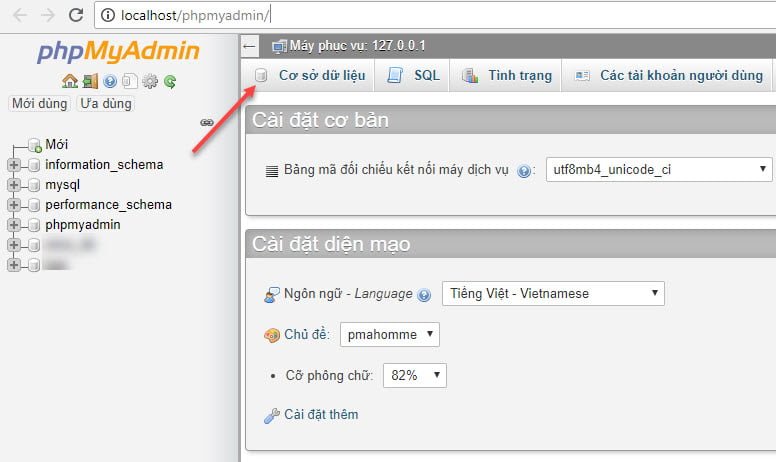Switch to the Cơ sở dữ liệu tab
Image resolution: width=776 pixels, height=462 pixels.
(310, 75)
